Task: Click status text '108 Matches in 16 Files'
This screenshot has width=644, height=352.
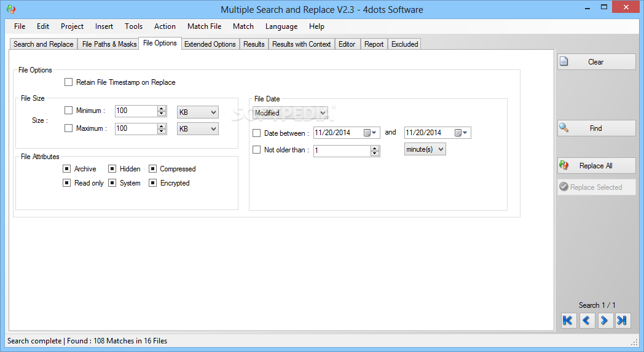Action: click(x=130, y=341)
